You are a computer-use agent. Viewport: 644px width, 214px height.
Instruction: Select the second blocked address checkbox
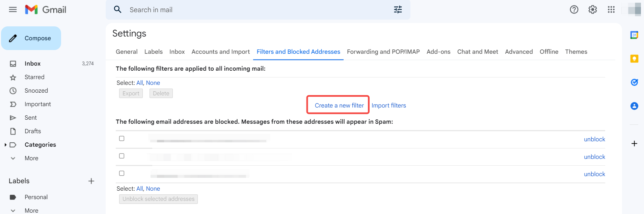pos(122,156)
